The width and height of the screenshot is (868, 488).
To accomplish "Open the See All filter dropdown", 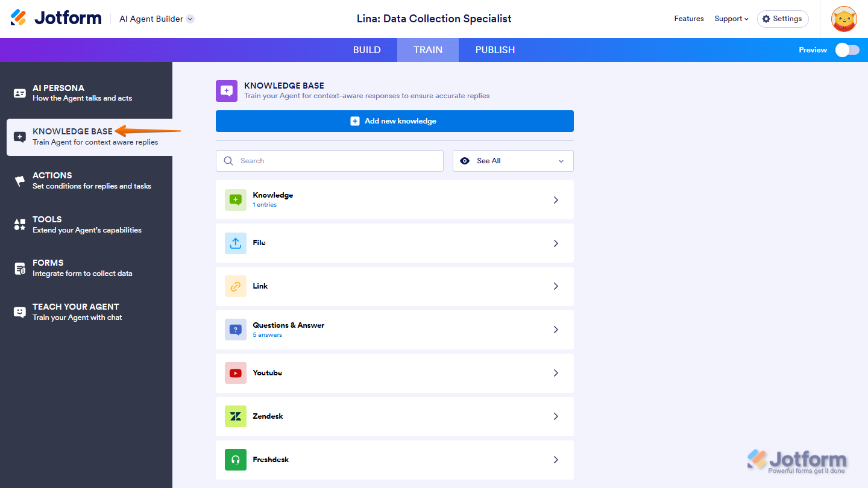I will pyautogui.click(x=513, y=161).
